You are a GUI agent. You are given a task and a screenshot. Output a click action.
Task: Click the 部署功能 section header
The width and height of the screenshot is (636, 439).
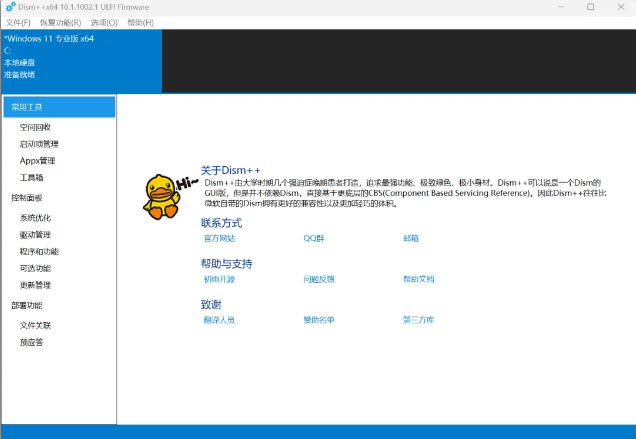[x=27, y=306]
